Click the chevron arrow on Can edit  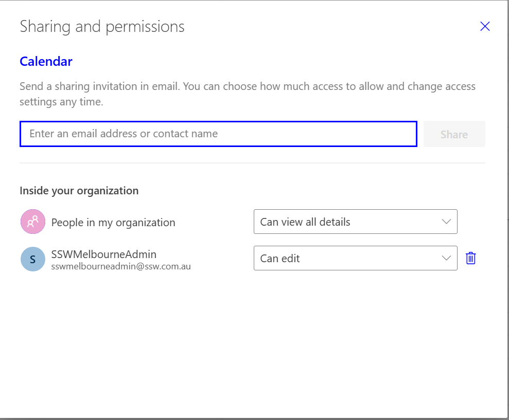[446, 258]
